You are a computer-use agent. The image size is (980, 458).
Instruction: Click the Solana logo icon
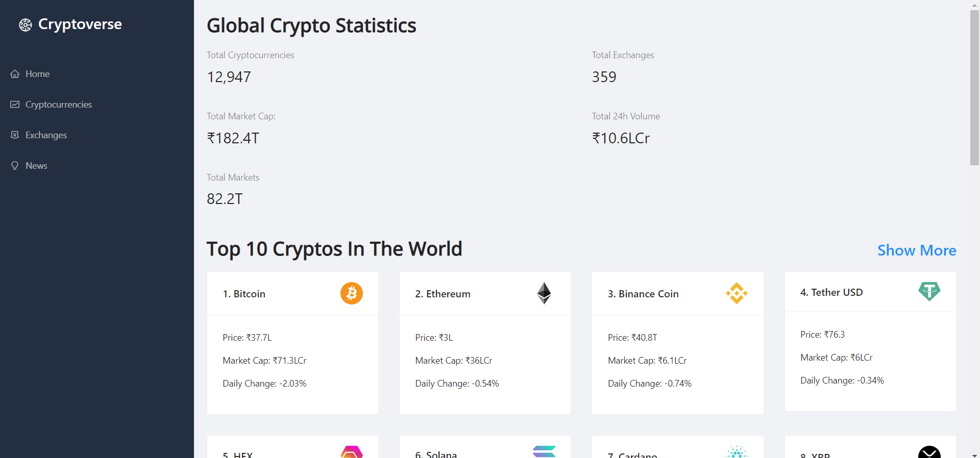pyautogui.click(x=544, y=451)
